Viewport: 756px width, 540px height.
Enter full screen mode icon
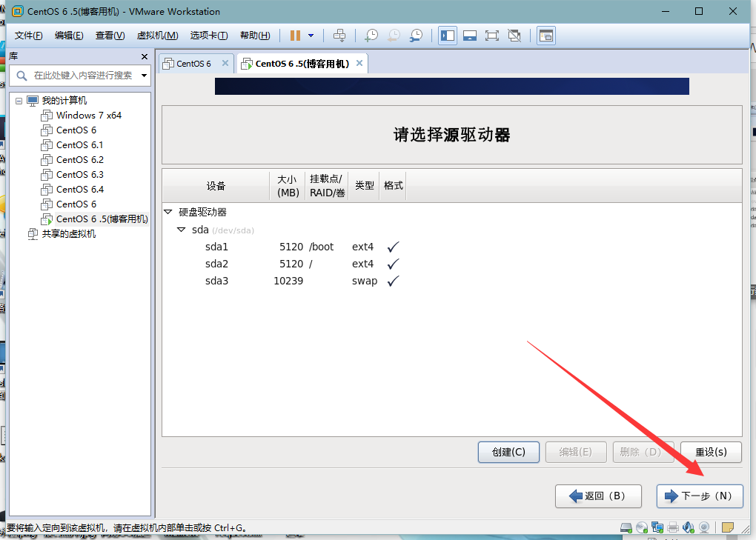[x=492, y=36]
